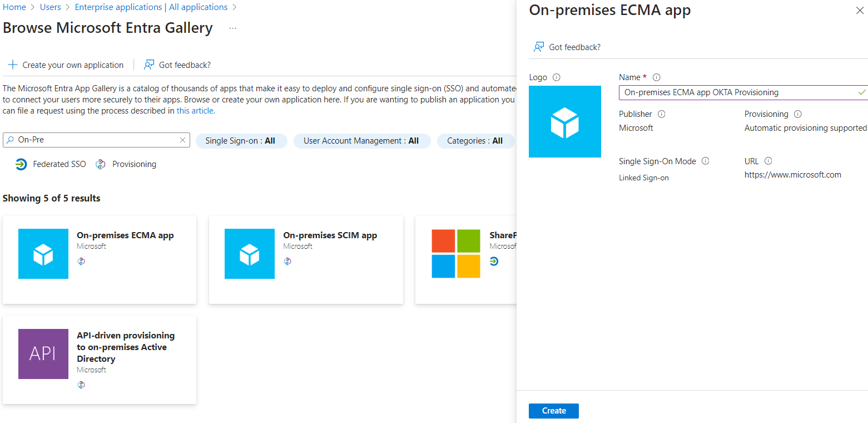Open the API-driven provisioning purple API logo

tap(43, 354)
